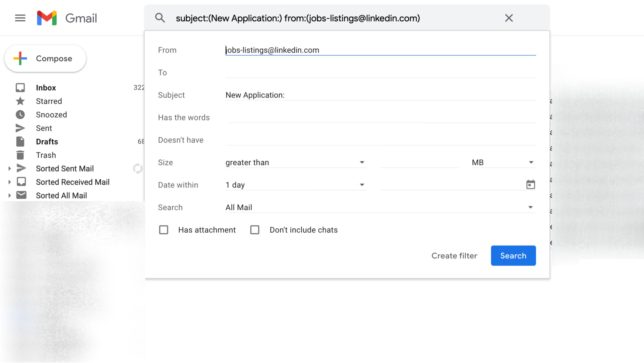The width and height of the screenshot is (644, 363).
Task: Open the Size comparison greater than dropdown
Action: tap(296, 162)
